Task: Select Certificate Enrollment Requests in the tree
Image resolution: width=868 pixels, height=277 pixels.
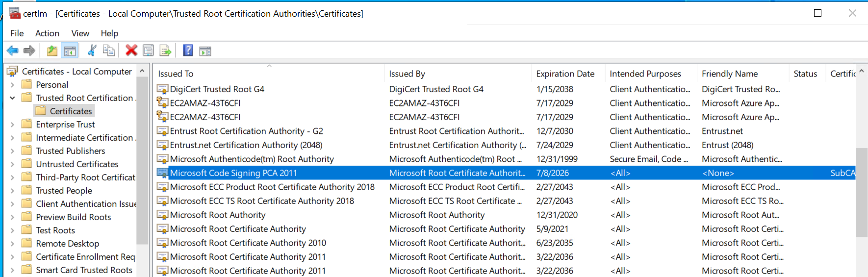Action: (85, 257)
